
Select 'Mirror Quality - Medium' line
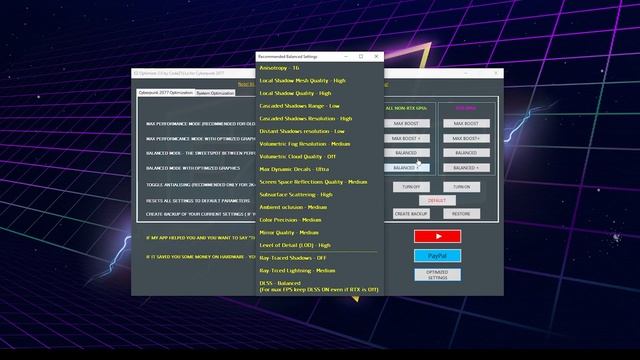pyautogui.click(x=289, y=232)
